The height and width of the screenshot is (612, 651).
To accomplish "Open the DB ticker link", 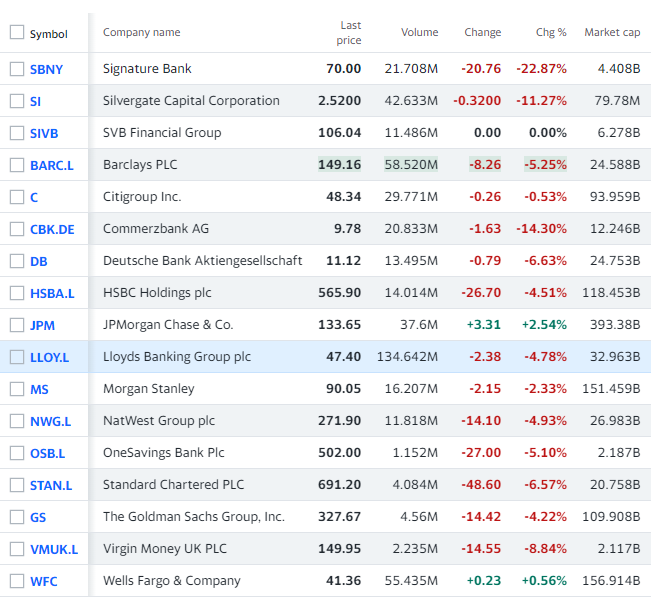I will 39,262.
